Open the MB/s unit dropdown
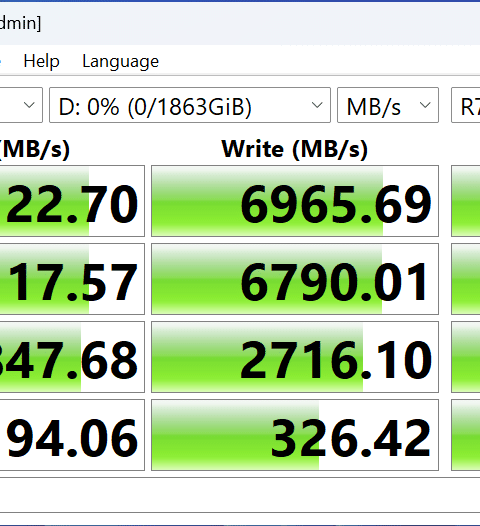 point(388,105)
